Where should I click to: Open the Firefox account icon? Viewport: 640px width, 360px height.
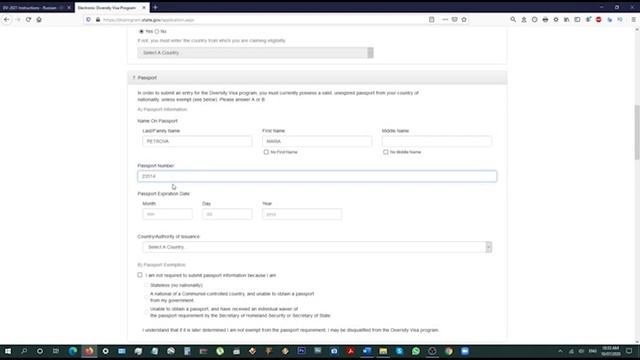tap(524, 20)
